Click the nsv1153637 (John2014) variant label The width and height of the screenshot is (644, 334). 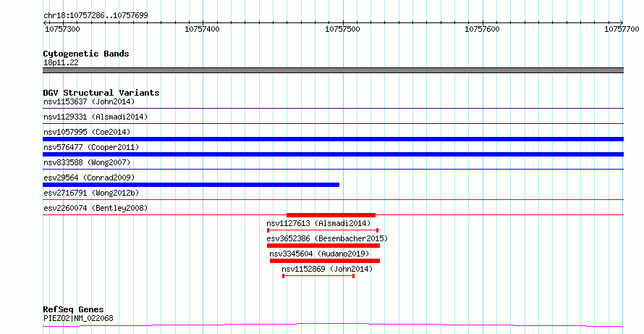click(89, 101)
